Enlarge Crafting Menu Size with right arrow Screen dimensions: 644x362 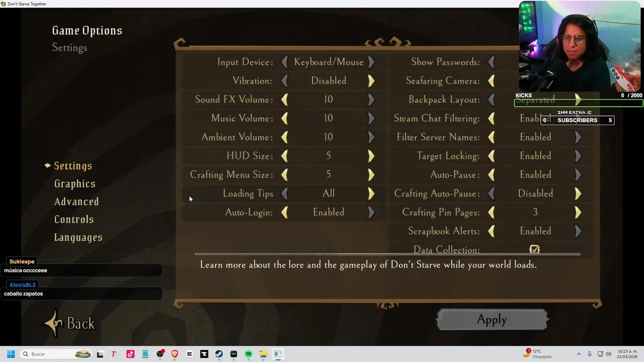(371, 175)
